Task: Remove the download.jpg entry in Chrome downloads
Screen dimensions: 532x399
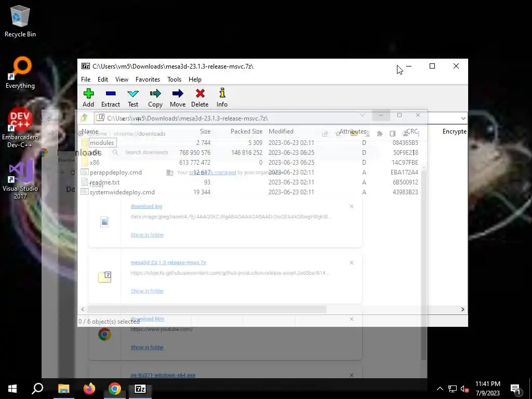Action: point(352,206)
